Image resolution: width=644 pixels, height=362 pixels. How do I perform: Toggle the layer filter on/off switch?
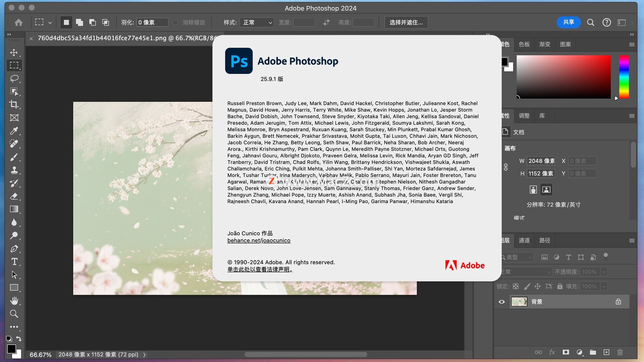(x=606, y=257)
